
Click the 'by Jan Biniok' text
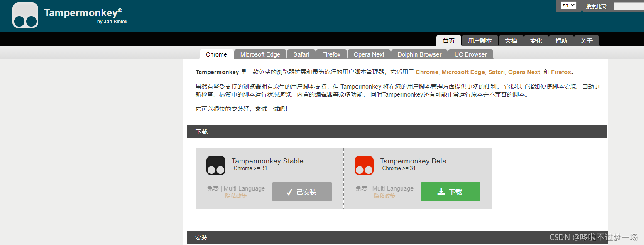point(112,22)
